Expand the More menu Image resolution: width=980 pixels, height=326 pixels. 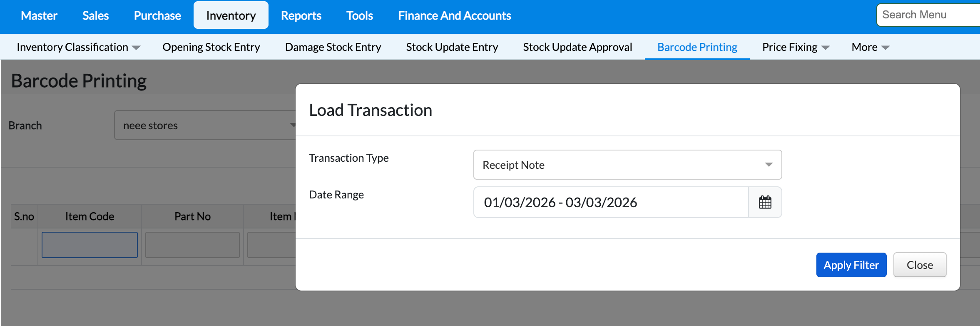(870, 47)
